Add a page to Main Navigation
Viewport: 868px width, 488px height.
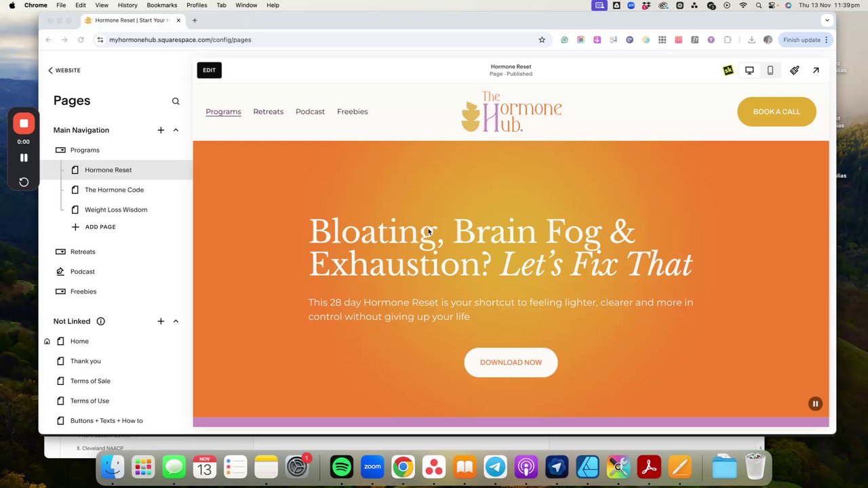click(161, 130)
